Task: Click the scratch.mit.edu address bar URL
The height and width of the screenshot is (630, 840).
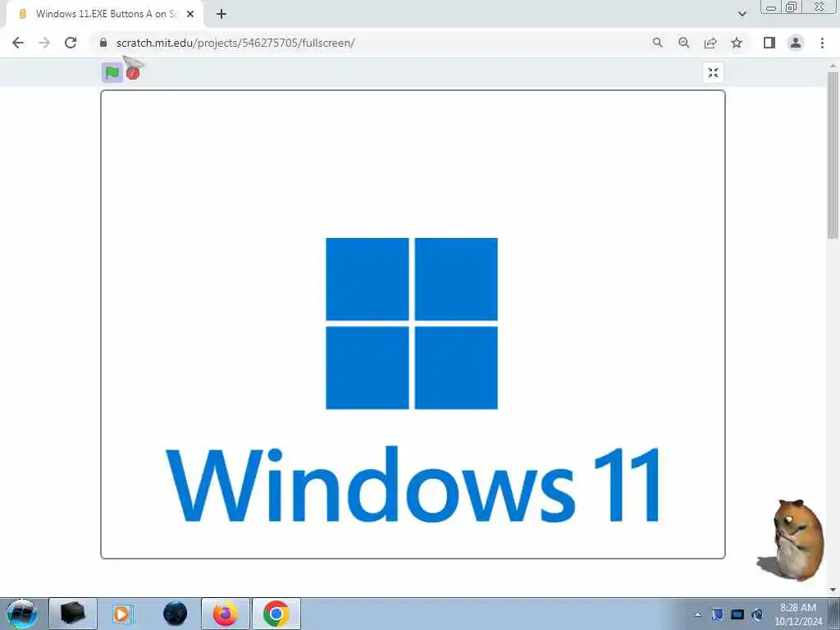Action: click(x=235, y=43)
